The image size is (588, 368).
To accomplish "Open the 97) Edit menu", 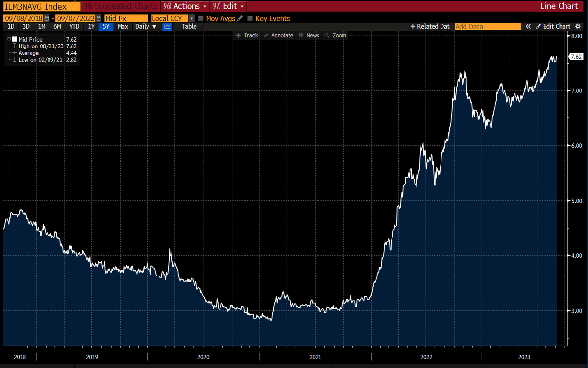I will tap(228, 6).
